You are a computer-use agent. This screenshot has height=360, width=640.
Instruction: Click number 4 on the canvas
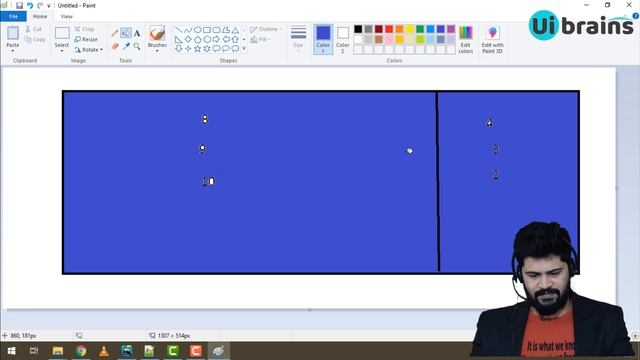pyautogui.click(x=489, y=122)
